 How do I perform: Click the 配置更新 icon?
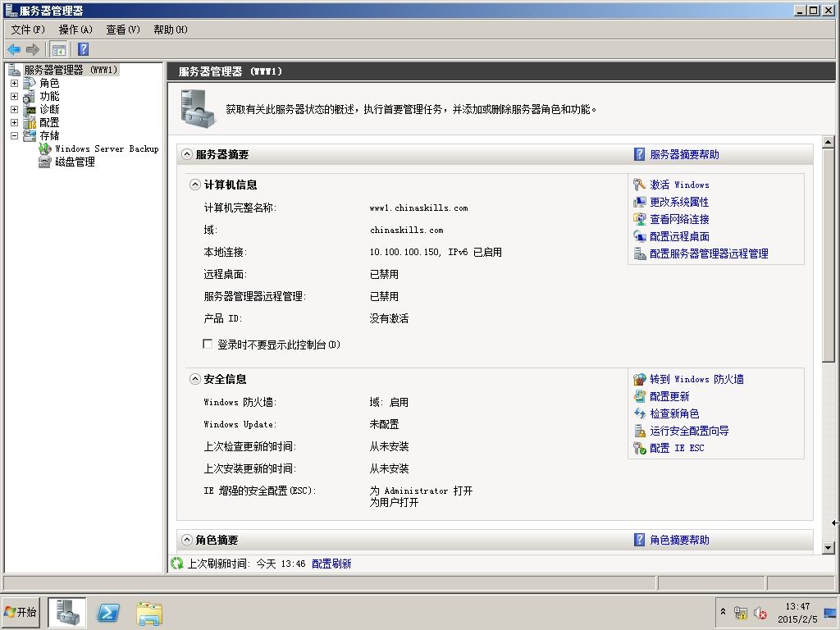(x=639, y=396)
